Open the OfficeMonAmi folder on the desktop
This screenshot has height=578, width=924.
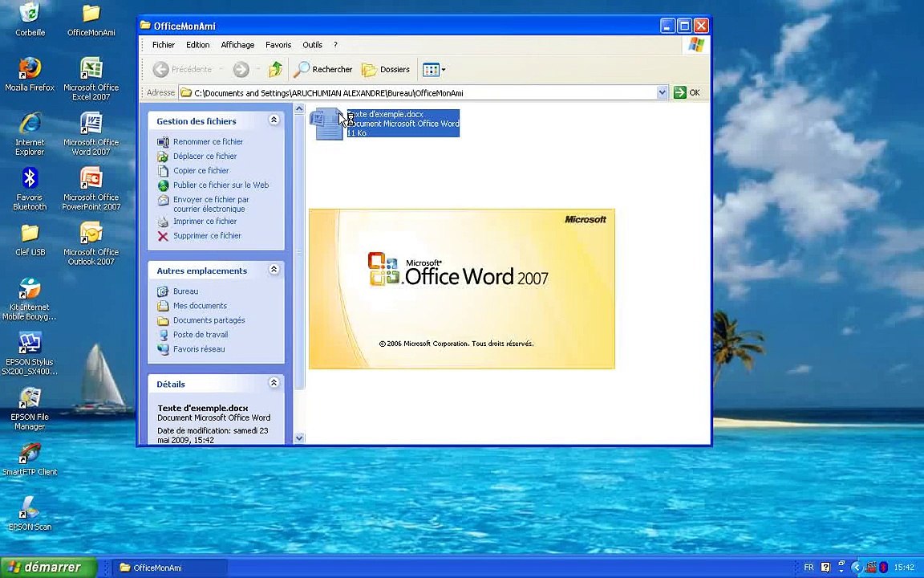tap(91, 19)
